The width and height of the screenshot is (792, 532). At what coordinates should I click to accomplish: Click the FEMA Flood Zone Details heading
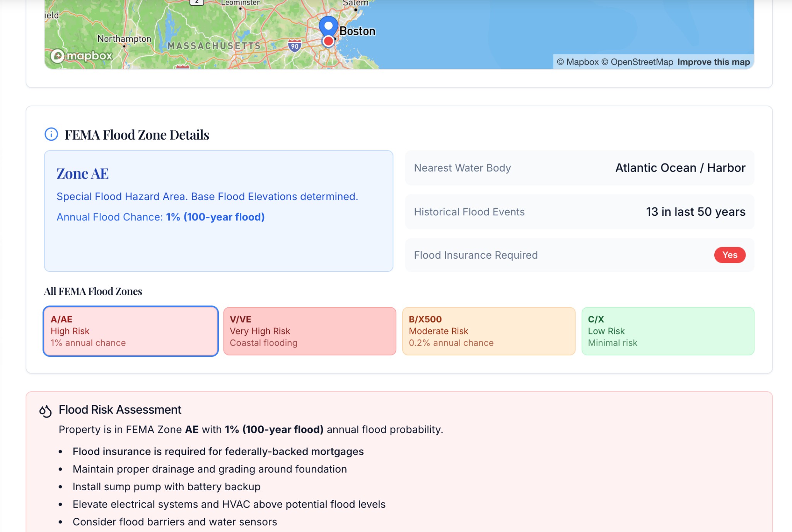(137, 135)
